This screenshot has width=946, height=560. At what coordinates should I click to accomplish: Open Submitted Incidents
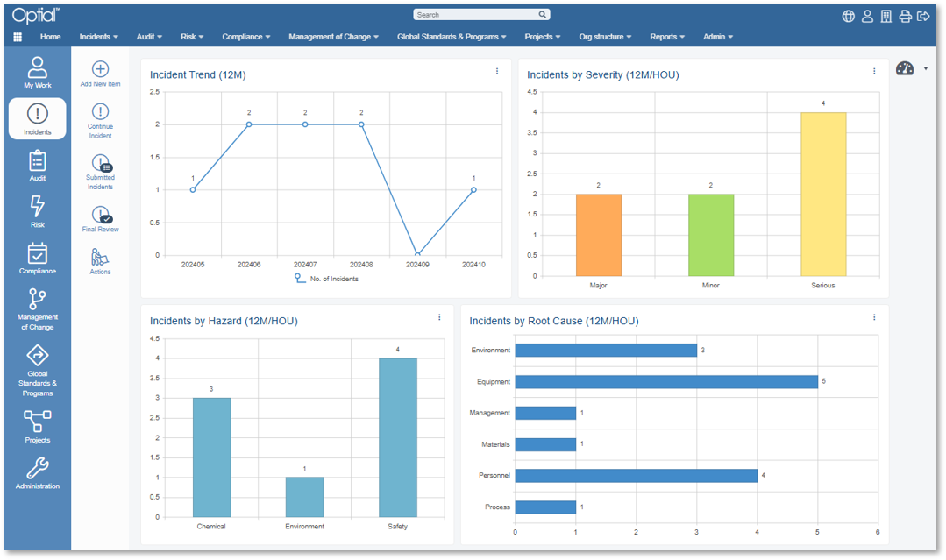[x=100, y=163]
